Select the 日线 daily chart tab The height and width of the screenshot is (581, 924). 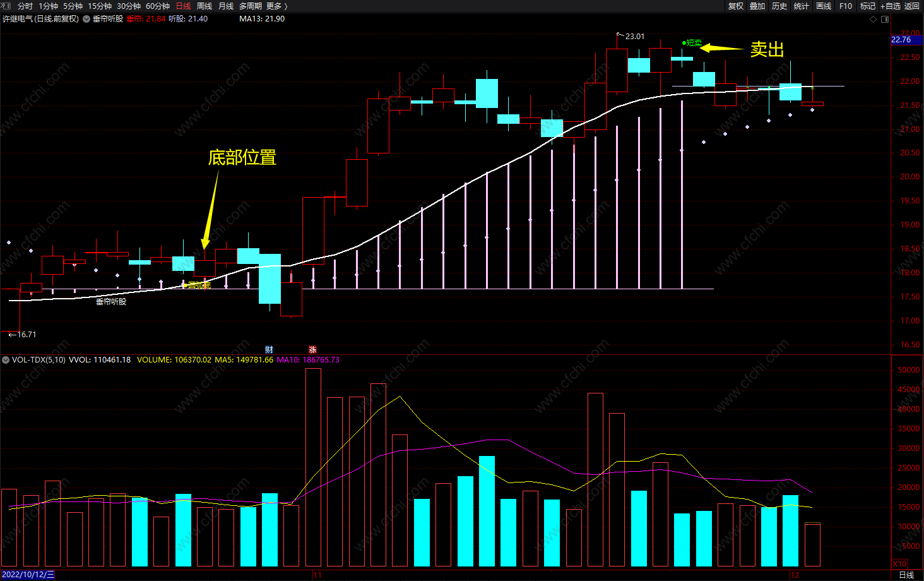click(183, 6)
